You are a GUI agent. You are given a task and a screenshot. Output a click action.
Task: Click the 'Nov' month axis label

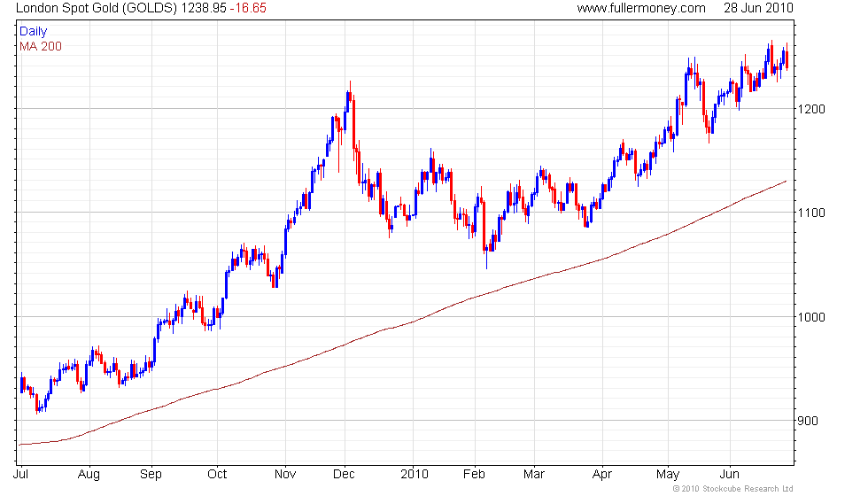[285, 475]
